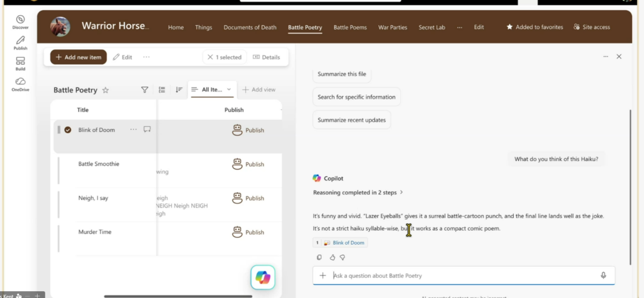
Task: Select the Neigh, I say item
Action: (93, 198)
